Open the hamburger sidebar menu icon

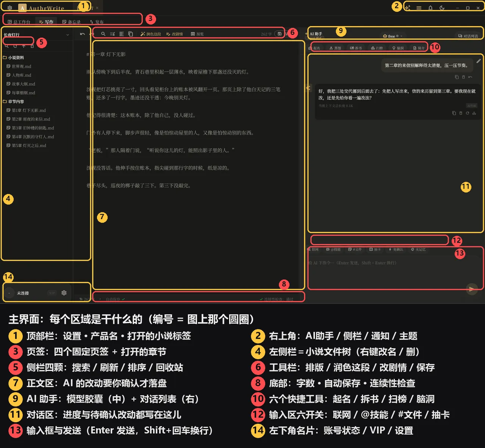(419, 8)
